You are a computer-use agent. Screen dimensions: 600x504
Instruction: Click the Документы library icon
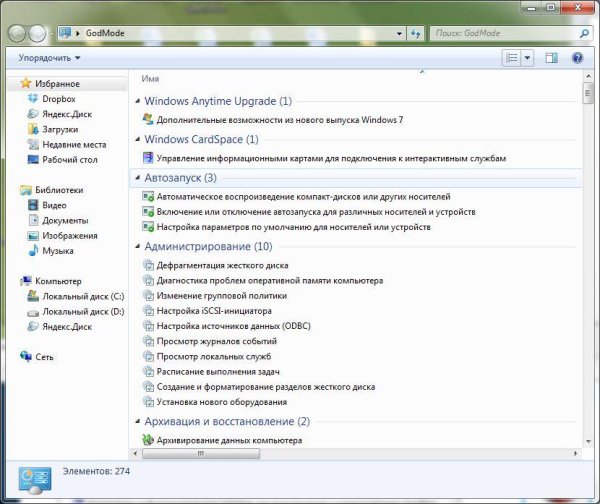coord(33,220)
